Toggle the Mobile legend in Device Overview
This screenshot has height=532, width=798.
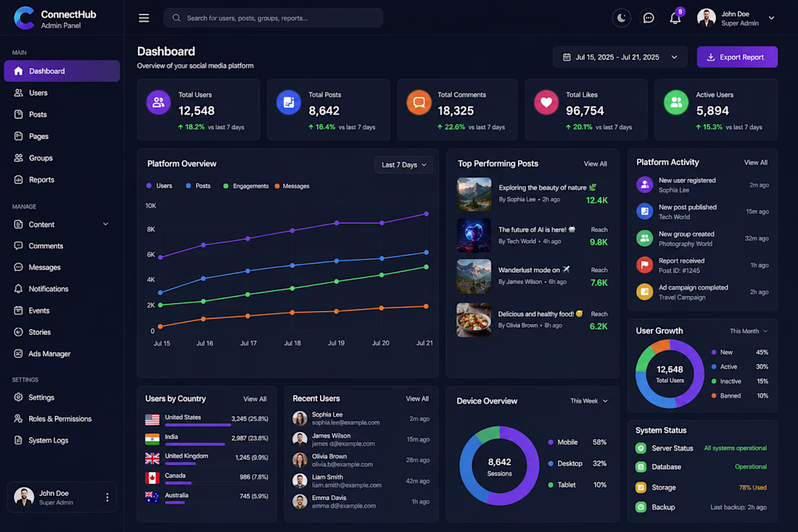pos(563,442)
